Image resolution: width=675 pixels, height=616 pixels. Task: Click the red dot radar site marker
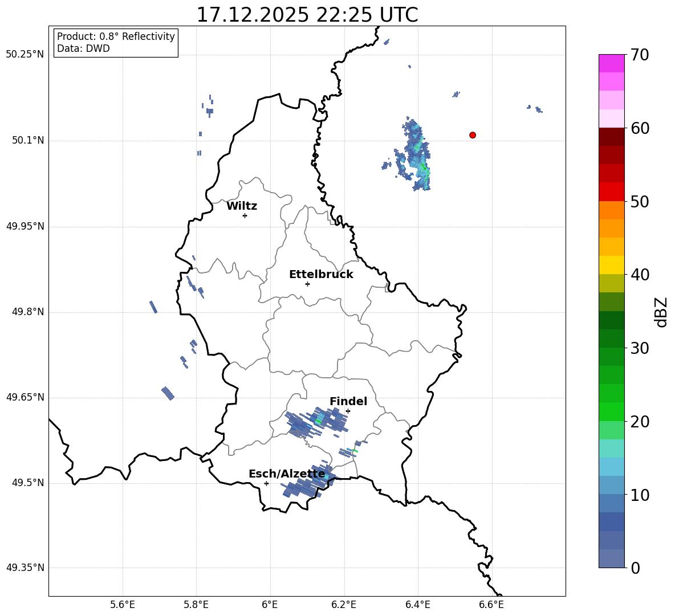tap(473, 135)
